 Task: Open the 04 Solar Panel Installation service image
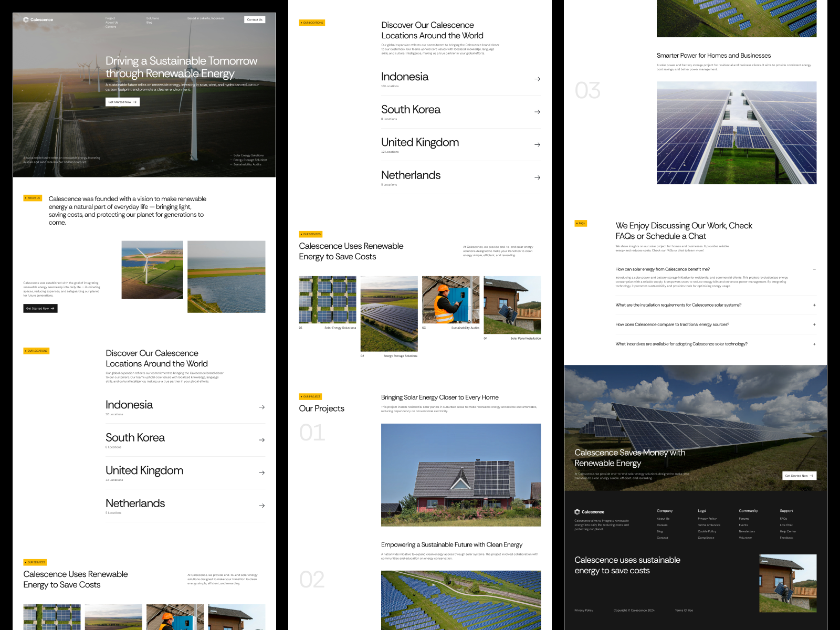point(512,305)
